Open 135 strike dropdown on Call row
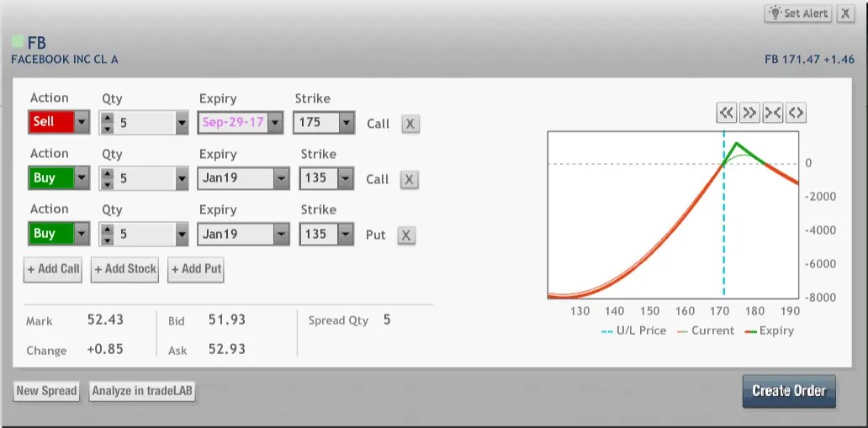The height and width of the screenshot is (428, 868). 347,178
